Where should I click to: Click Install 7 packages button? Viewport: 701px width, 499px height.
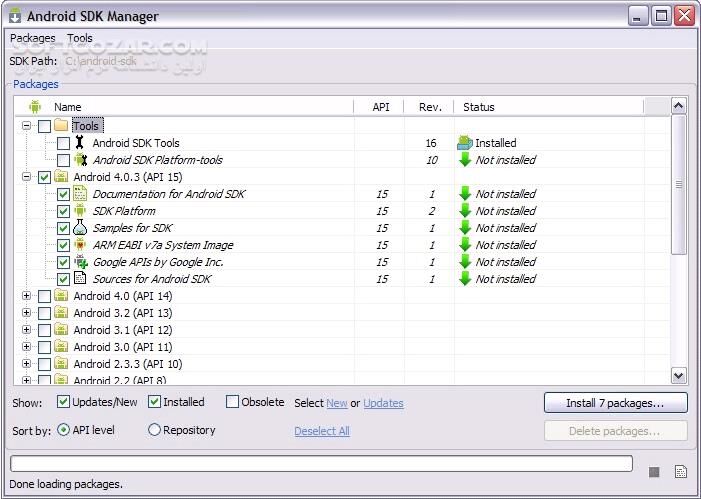pos(616,403)
